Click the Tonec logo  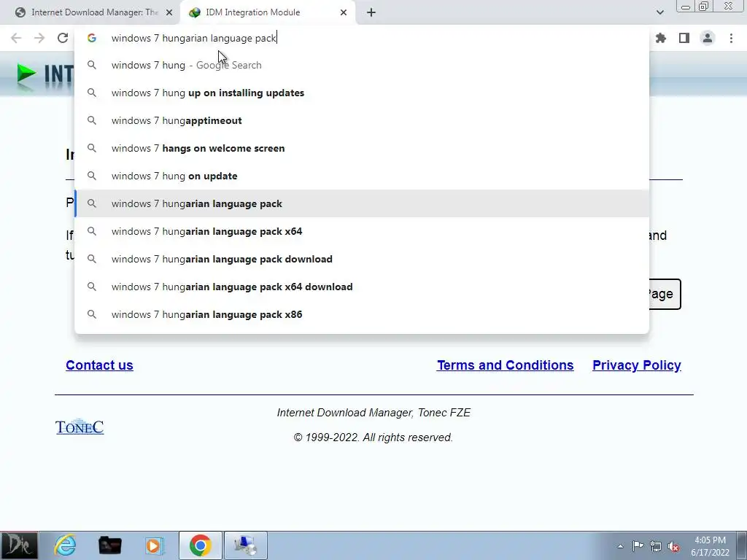click(x=80, y=427)
